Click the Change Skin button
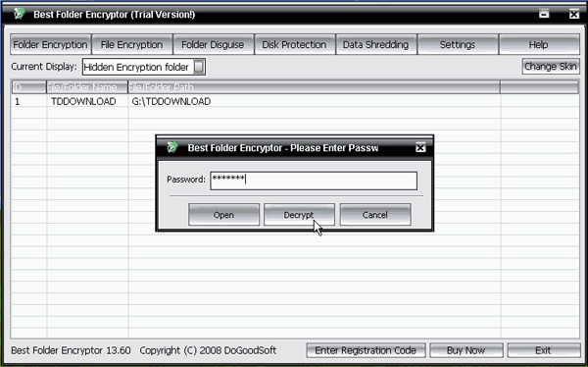The image size is (588, 367). [x=551, y=67]
